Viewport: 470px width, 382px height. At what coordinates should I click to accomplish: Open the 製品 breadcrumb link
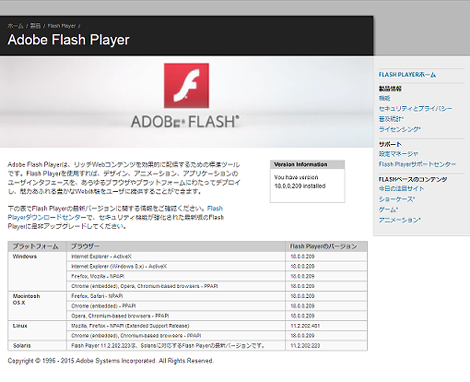point(35,26)
